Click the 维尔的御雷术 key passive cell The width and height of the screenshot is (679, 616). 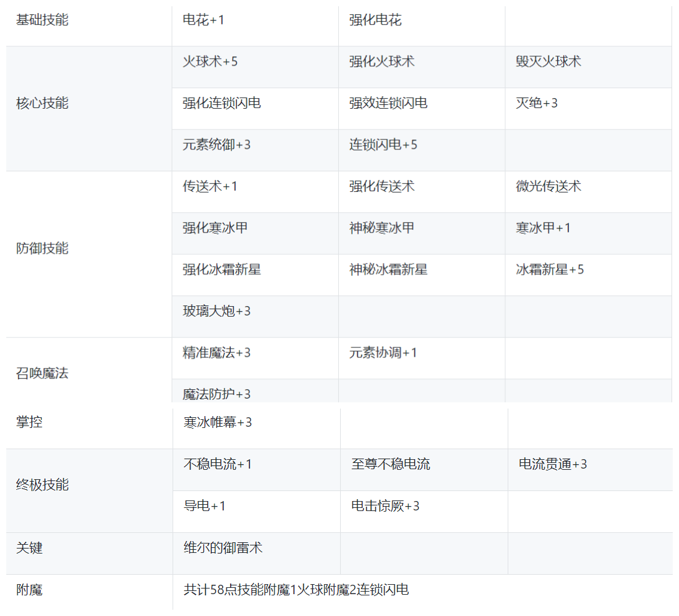pos(223,548)
